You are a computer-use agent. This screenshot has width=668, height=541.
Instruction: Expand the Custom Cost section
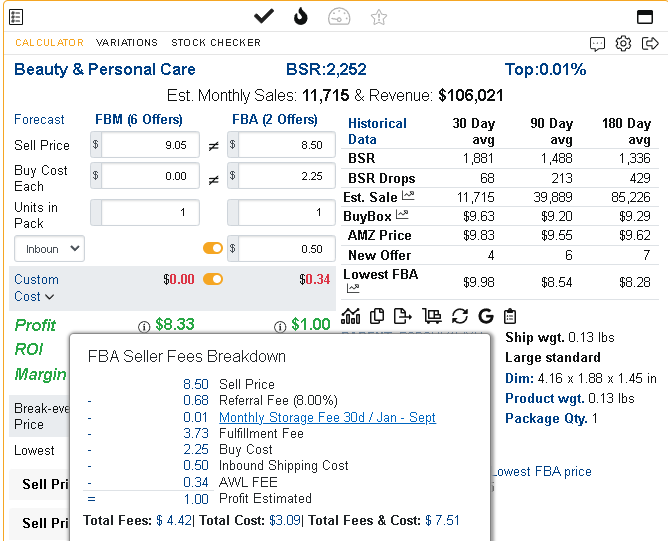point(36,288)
